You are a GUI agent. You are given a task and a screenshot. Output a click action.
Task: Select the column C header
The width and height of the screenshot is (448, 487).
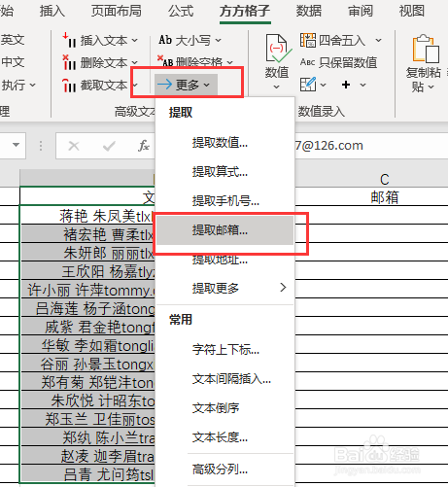pos(384,179)
